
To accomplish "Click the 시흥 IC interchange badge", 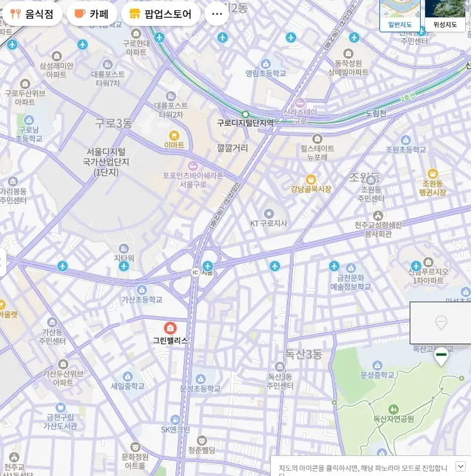I will (195, 273).
